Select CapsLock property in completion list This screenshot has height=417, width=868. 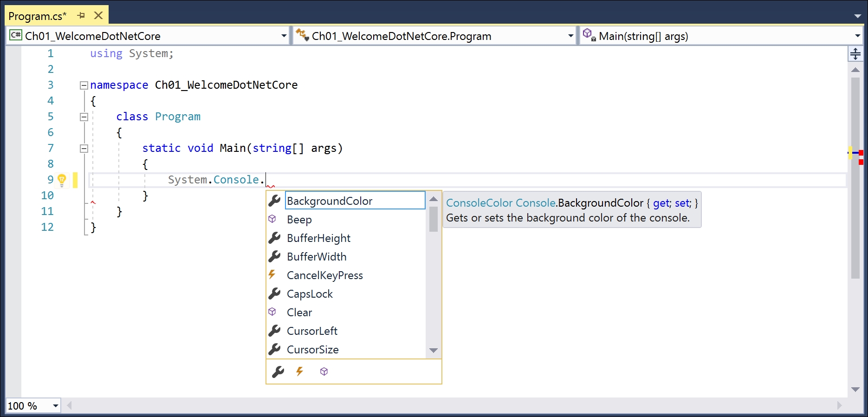pyautogui.click(x=346, y=294)
